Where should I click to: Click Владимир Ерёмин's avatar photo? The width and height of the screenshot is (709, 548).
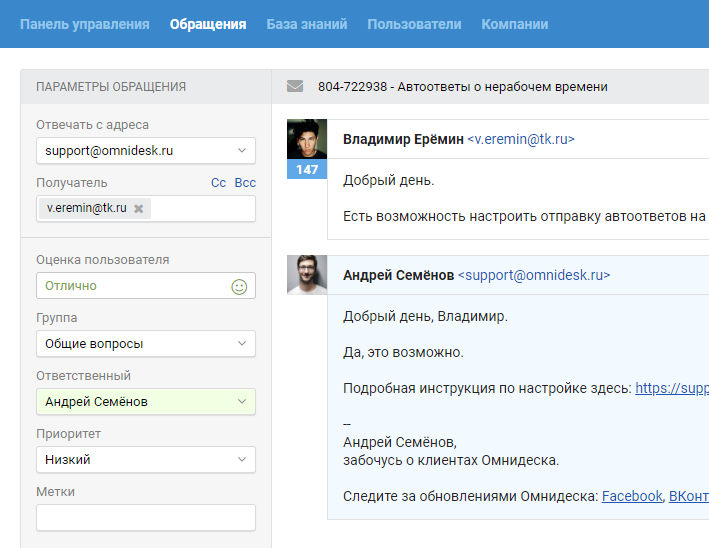pyautogui.click(x=307, y=140)
